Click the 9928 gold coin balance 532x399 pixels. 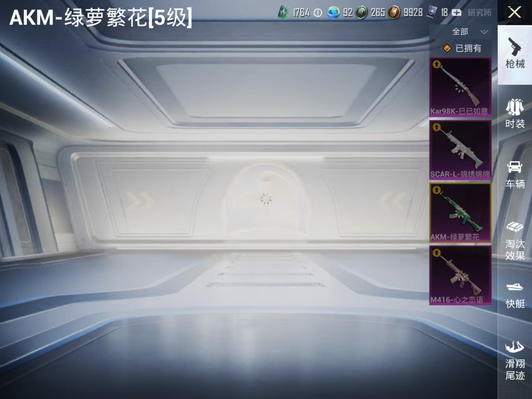[413, 13]
